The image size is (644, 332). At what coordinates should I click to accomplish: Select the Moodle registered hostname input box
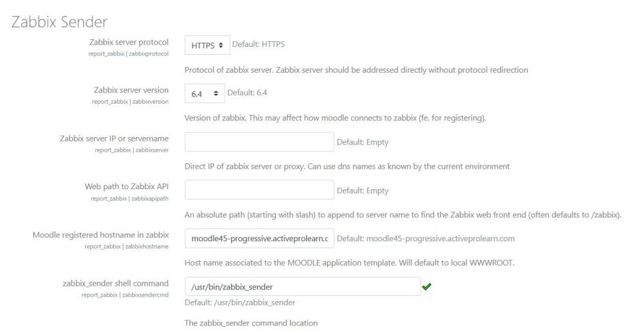(260, 238)
